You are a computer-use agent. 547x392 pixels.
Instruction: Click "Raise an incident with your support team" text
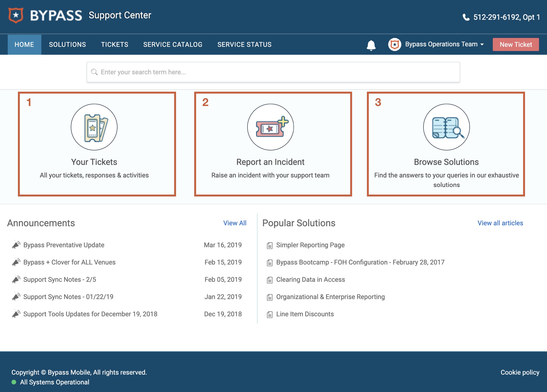click(x=270, y=175)
